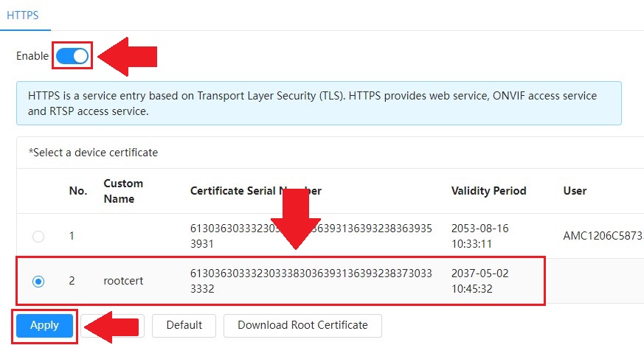Click Download Root Certificate button
Image resolution: width=644 pixels, height=345 pixels.
pos(302,325)
